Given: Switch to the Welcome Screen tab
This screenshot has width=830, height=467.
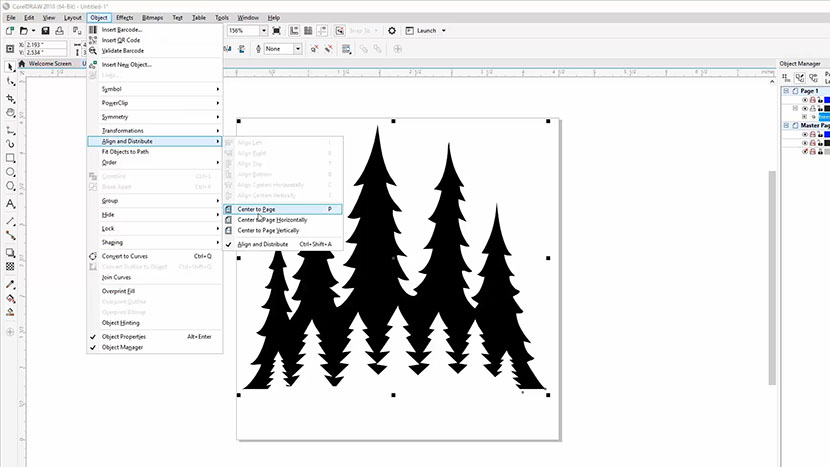Looking at the screenshot, I should coord(49,64).
